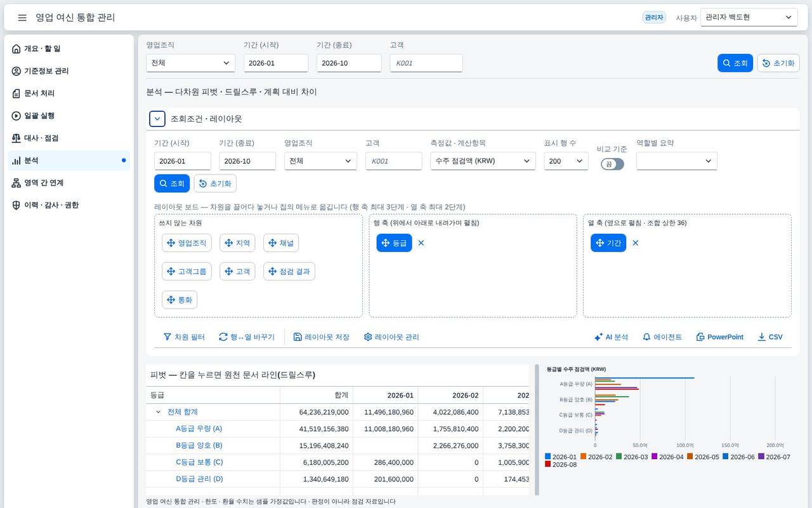Viewport: 812px width, 508px height.
Task: Select the 지역 dimension chip
Action: click(x=237, y=243)
